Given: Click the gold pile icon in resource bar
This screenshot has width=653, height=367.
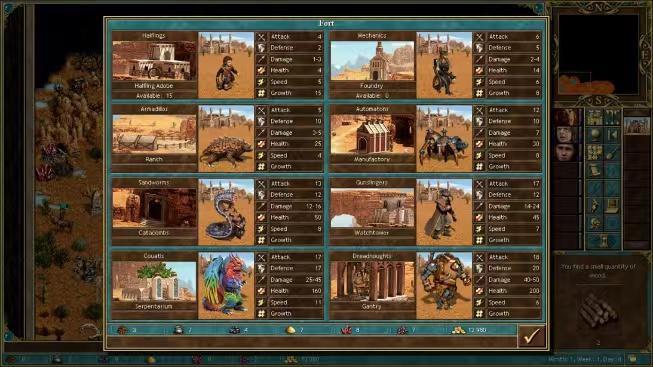Looking at the screenshot, I should coord(458,330).
